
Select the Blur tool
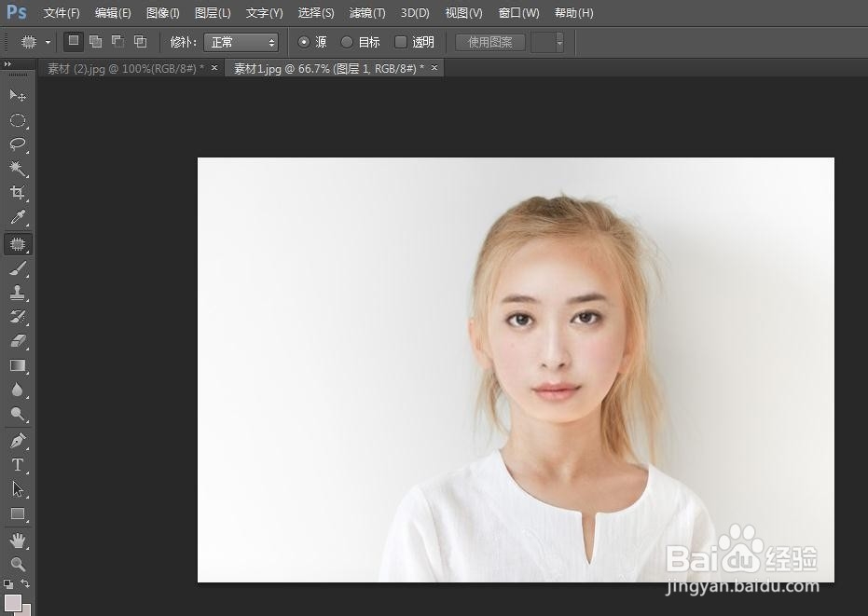coord(18,390)
